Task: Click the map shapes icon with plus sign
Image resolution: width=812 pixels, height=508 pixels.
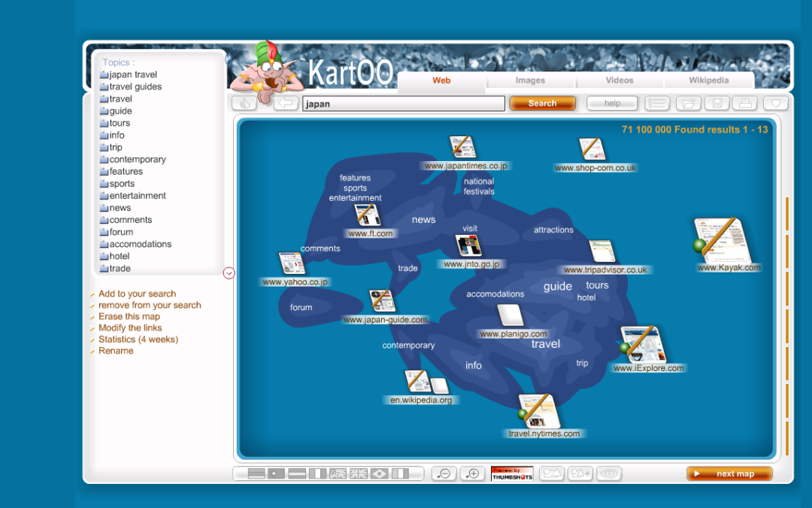Action: pyautogui.click(x=580, y=474)
